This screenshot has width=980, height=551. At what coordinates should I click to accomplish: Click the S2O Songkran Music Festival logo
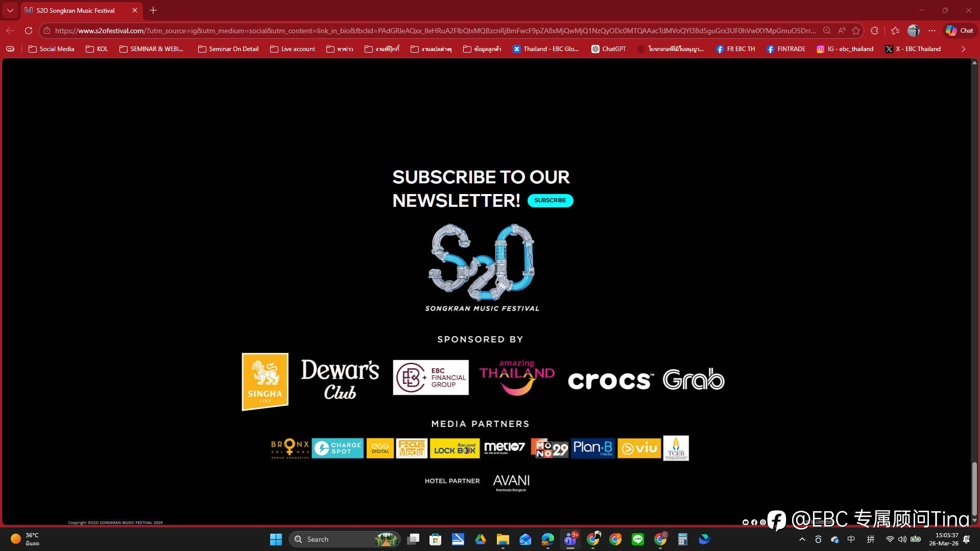(x=482, y=268)
